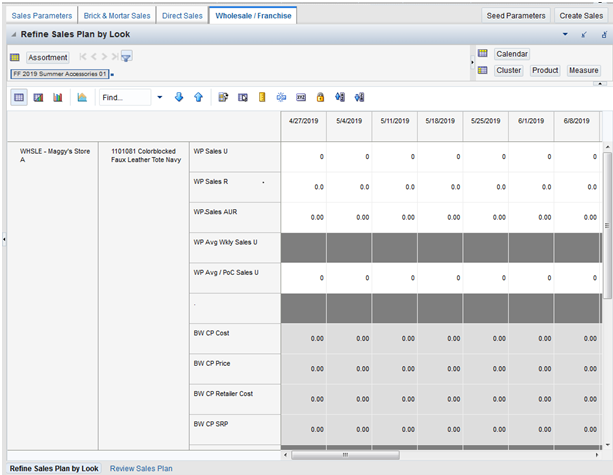Select the WP Avg Wkly Sales U row label

pos(235,247)
